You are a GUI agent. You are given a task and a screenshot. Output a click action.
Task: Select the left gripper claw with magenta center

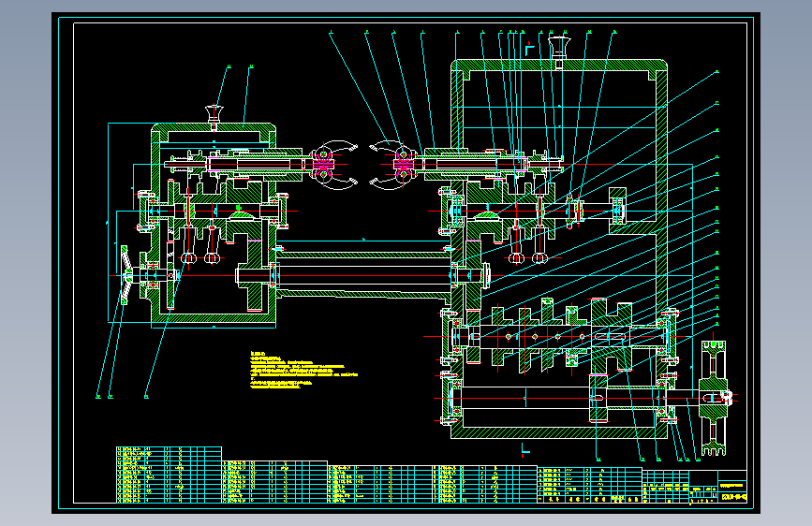[x=332, y=165]
